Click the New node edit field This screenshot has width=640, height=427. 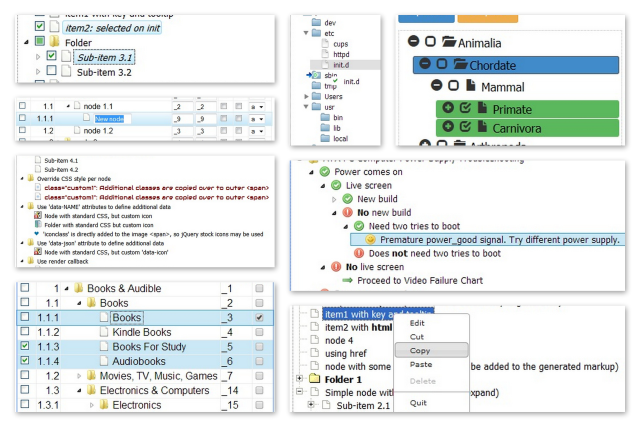point(112,119)
